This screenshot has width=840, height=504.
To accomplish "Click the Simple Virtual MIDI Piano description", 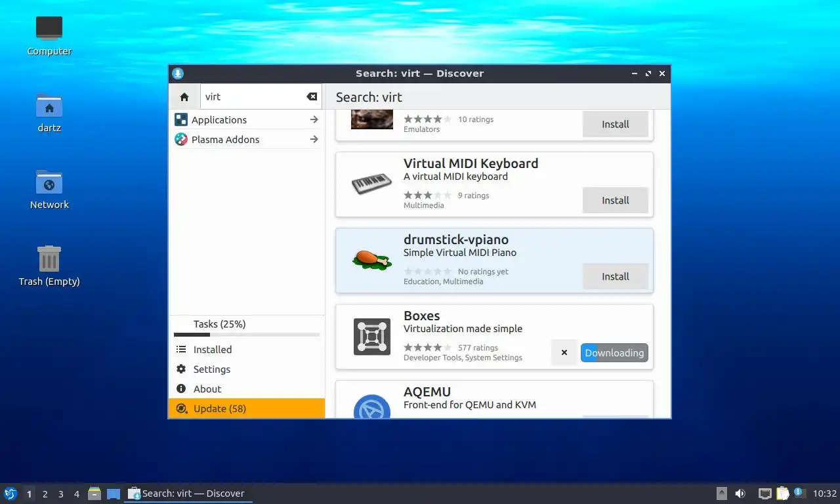I will (460, 253).
